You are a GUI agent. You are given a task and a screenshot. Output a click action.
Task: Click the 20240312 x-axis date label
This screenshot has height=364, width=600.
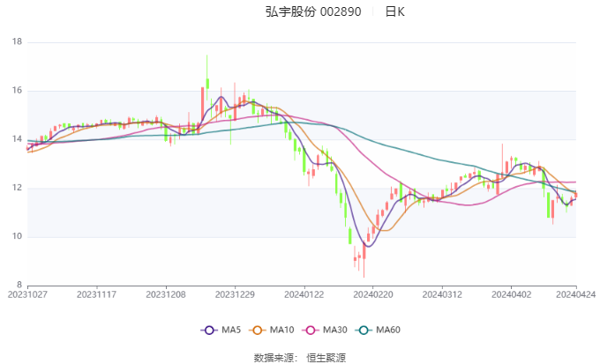442,294
